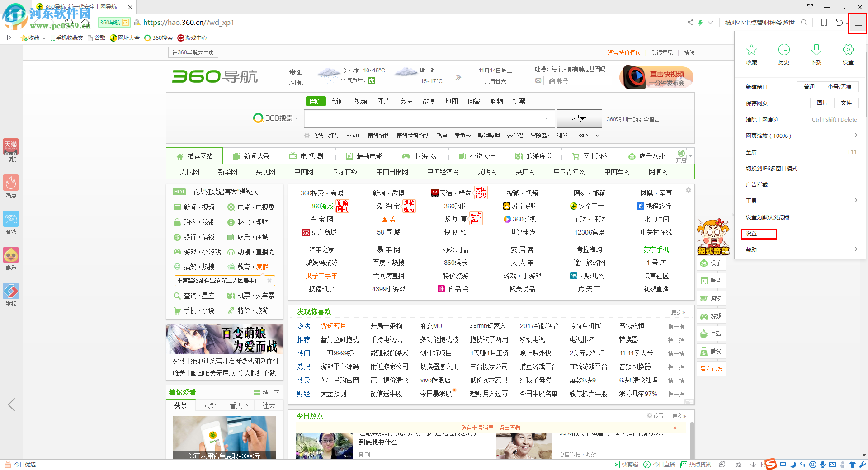Expand the 帮助 submenu
The height and width of the screenshot is (470, 868).
tap(856, 249)
